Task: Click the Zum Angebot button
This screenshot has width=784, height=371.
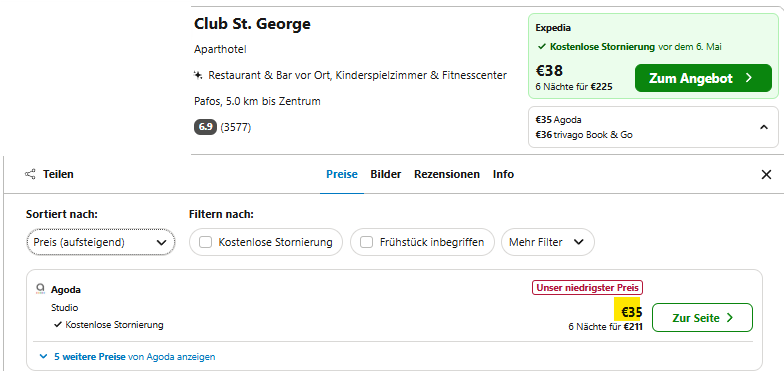Action: (704, 78)
